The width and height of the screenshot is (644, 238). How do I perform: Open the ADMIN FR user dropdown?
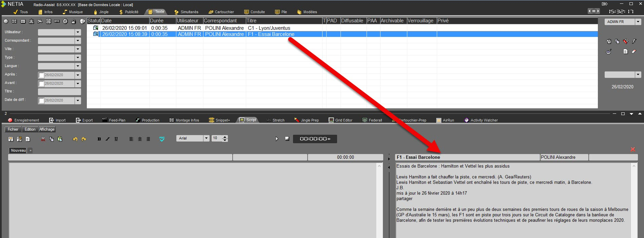click(x=638, y=22)
